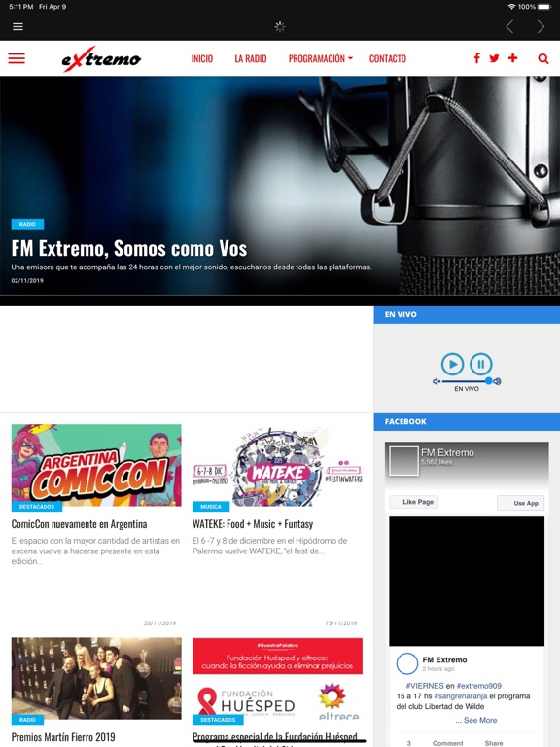Click the WATEKE article summary text
560x747 pixels.
pyautogui.click(x=270, y=546)
